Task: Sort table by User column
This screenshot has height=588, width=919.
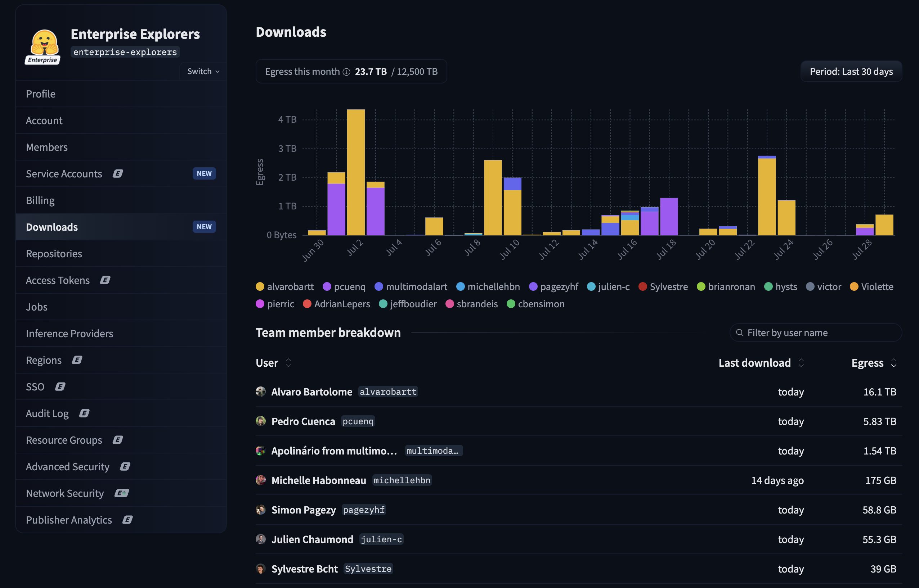Action: coord(274,363)
